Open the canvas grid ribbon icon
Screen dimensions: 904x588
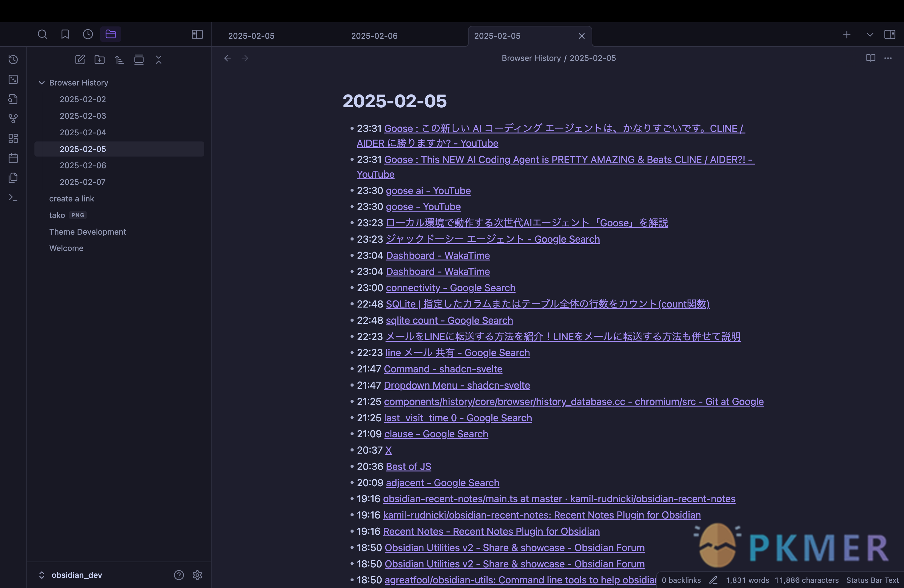(x=13, y=139)
